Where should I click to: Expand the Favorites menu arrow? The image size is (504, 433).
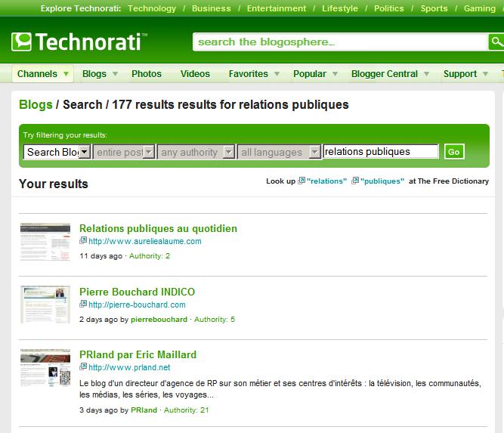pyautogui.click(x=277, y=74)
